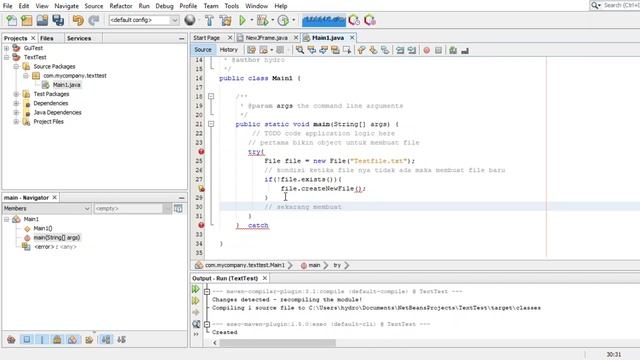Expand the Dependencies node
Image resolution: width=640 pixels, height=360 pixels.
coord(16,103)
